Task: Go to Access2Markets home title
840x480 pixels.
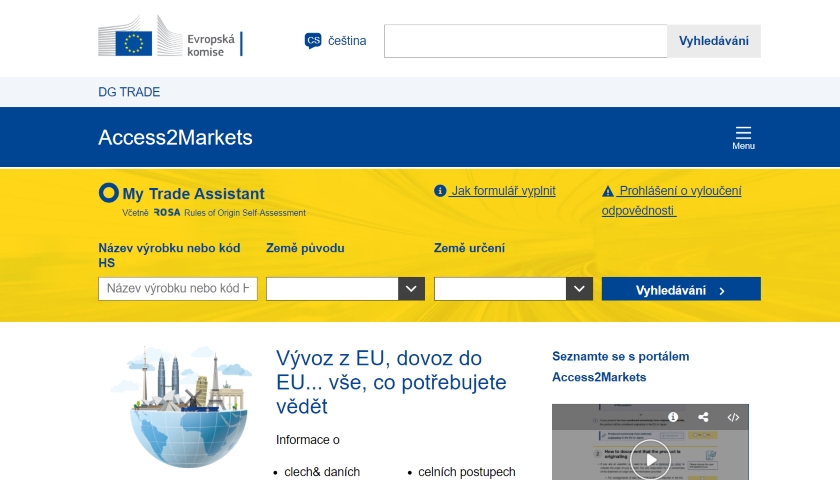Action: [x=175, y=138]
